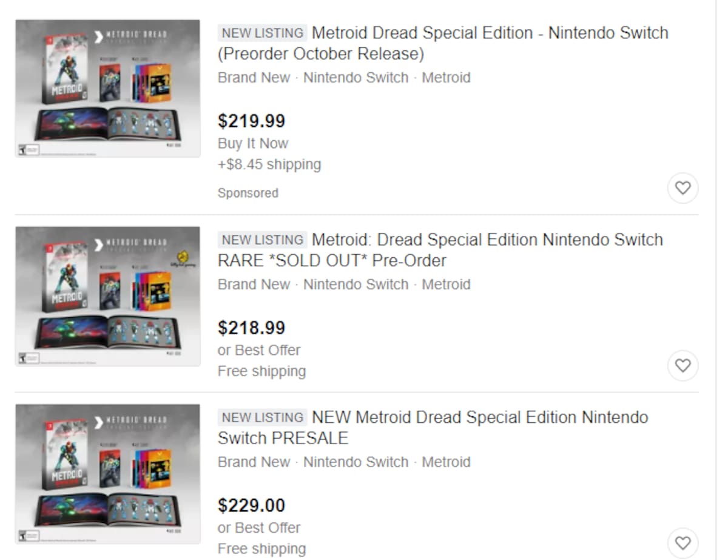The image size is (728, 560).
Task: Click Sponsored label on first listing
Action: 248,193
